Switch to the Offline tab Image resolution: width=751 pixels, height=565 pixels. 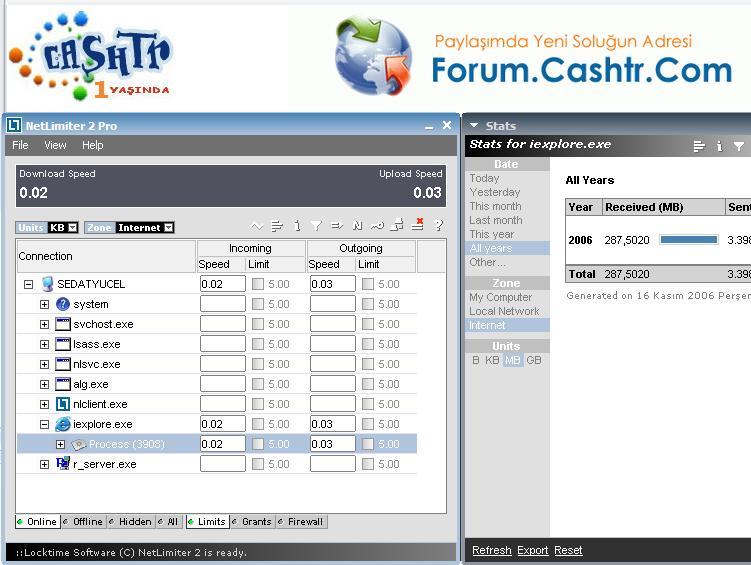(x=83, y=521)
